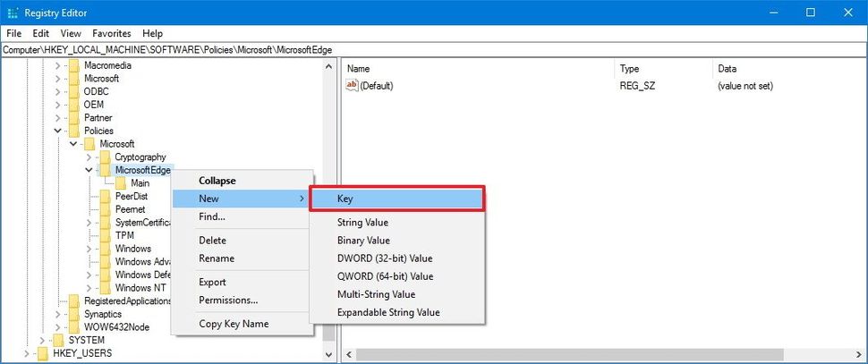Click the tree pane scroll-down arrow
This screenshot has height=364, width=868.
point(328,354)
